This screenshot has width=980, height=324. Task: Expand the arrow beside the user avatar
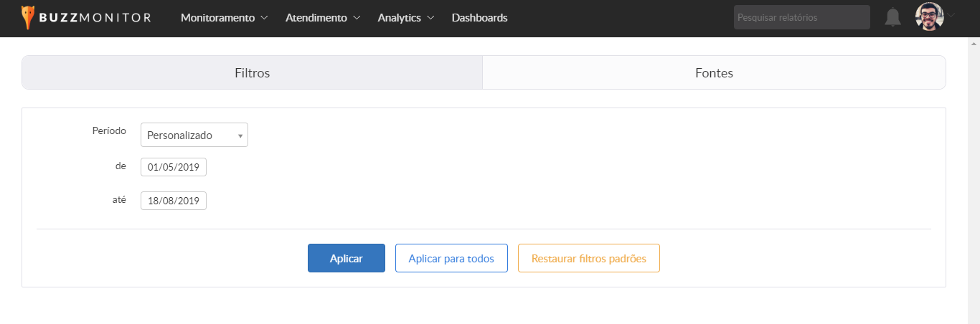[x=951, y=16]
